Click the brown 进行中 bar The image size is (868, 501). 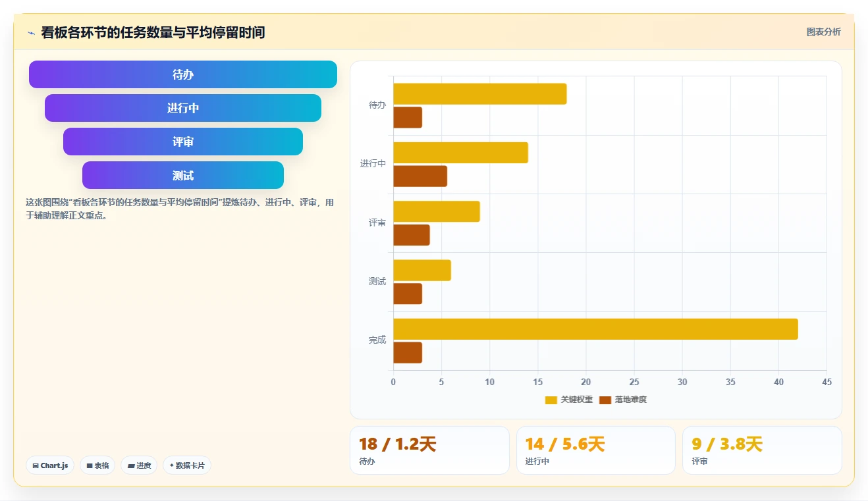(x=420, y=176)
